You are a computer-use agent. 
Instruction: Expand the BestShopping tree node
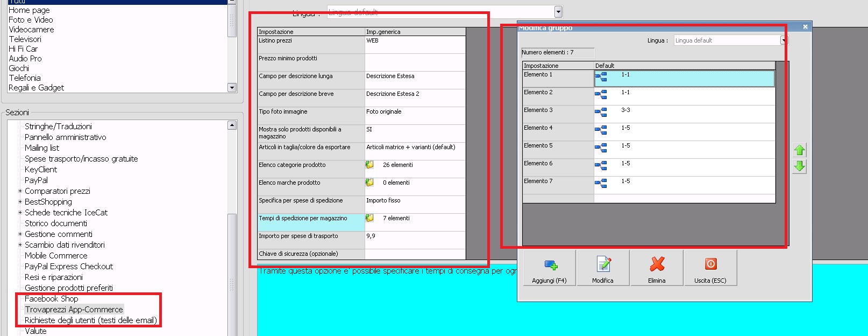coord(20,202)
